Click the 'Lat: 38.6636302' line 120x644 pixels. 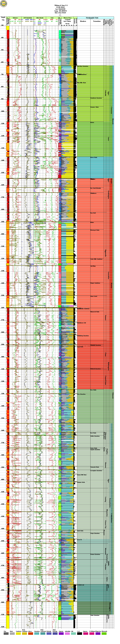pyautogui.click(x=60, y=9)
